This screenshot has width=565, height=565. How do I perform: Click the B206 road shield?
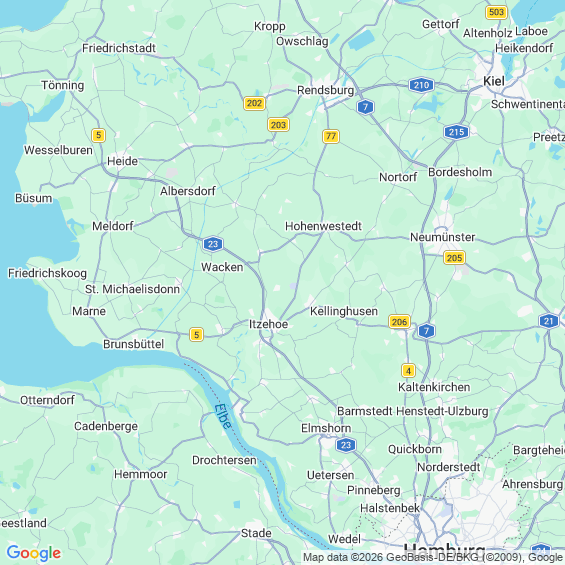(x=399, y=321)
